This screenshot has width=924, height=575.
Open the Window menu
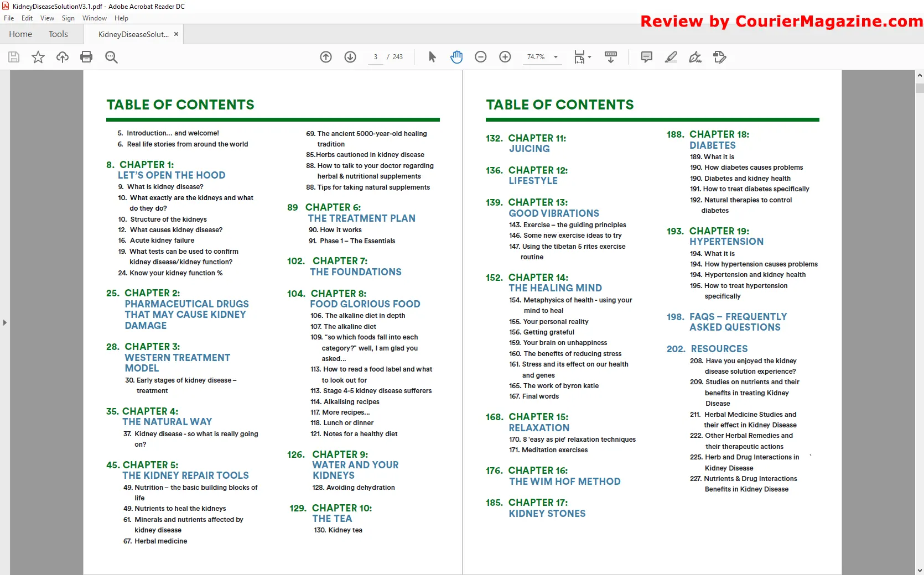point(95,18)
